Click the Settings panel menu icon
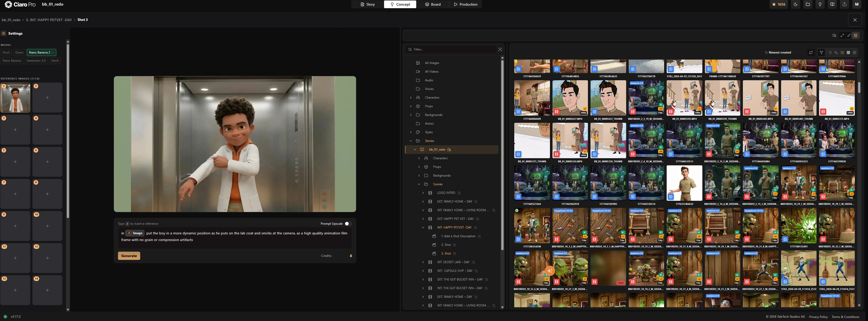This screenshot has width=868, height=321. click(x=4, y=33)
